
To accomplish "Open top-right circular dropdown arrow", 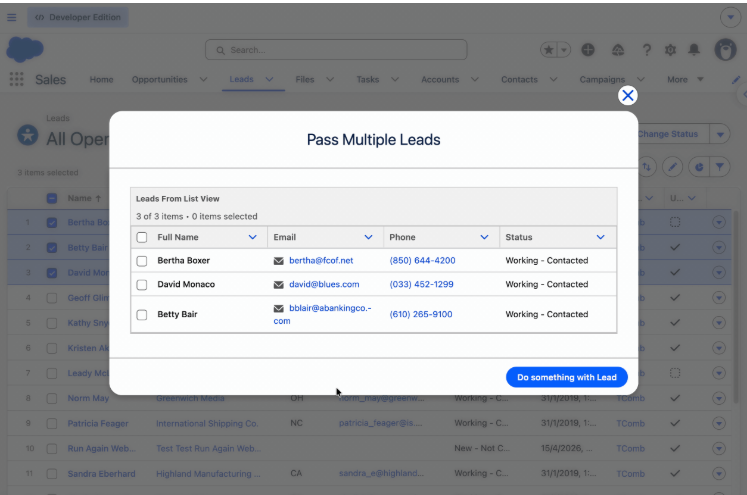I will (x=730, y=18).
